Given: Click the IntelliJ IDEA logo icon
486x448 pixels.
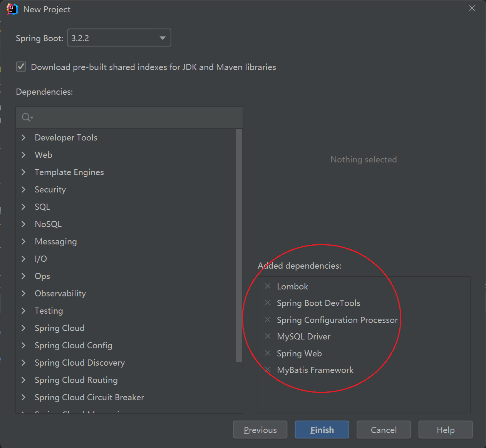Looking at the screenshot, I should click(12, 9).
